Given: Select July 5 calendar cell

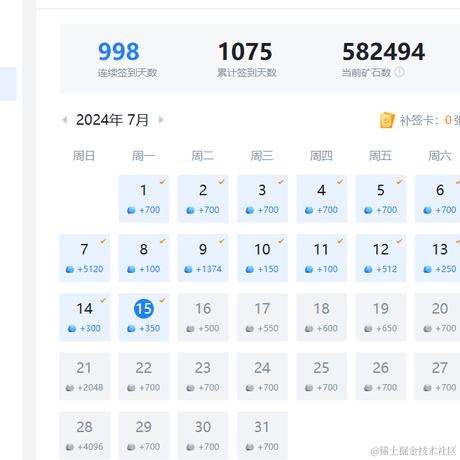Looking at the screenshot, I should click(381, 199).
